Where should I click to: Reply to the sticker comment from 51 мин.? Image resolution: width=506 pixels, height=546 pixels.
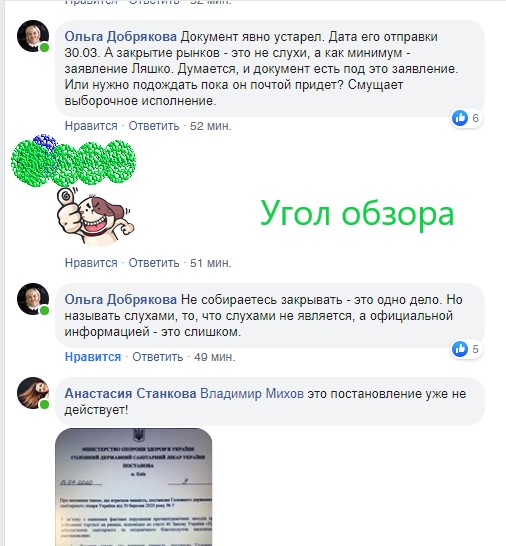[x=154, y=263]
